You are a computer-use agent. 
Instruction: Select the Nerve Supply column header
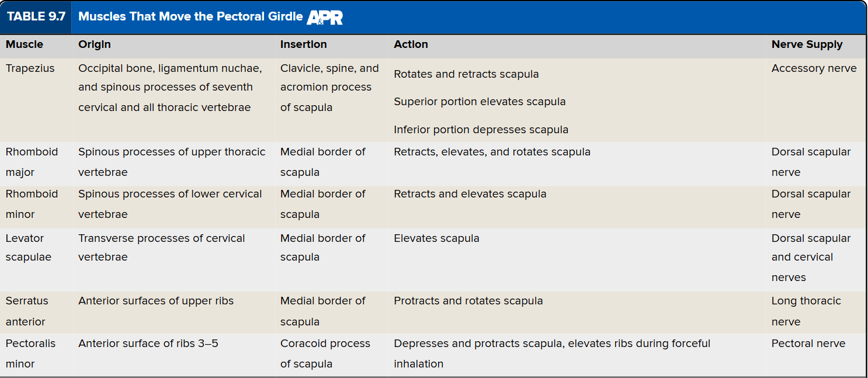[x=807, y=44]
